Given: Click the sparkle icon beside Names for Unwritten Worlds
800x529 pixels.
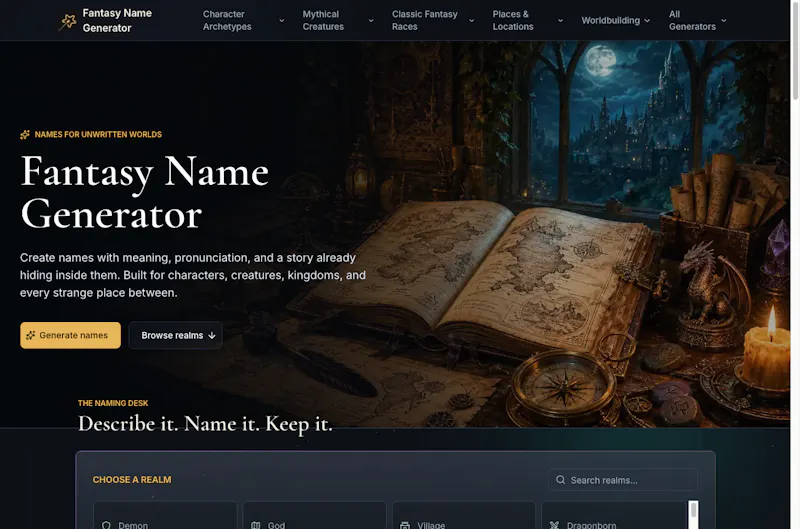Looking at the screenshot, I should [x=24, y=135].
